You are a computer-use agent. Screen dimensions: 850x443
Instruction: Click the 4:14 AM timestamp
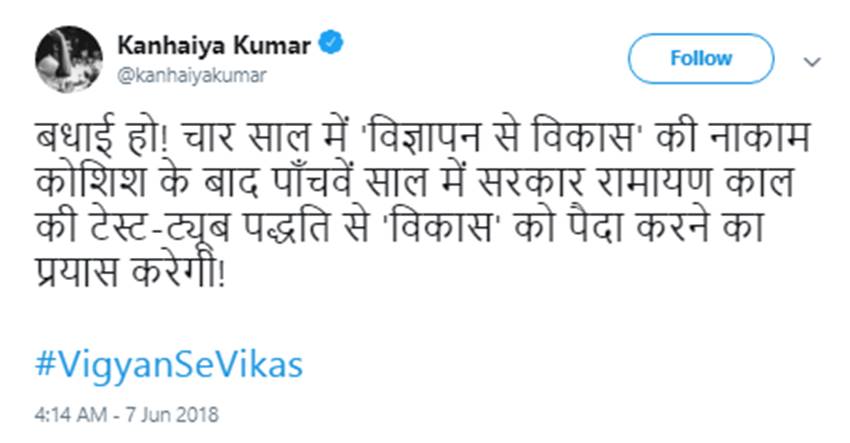point(68,412)
